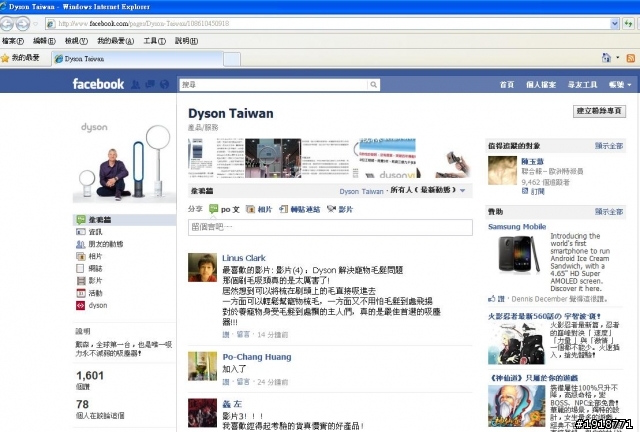Open Facebook messages icon

click(150, 85)
